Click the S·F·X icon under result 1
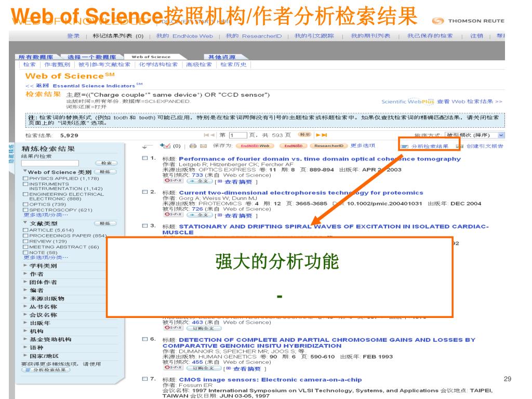The height and width of the screenshot is (399, 532). click(174, 181)
